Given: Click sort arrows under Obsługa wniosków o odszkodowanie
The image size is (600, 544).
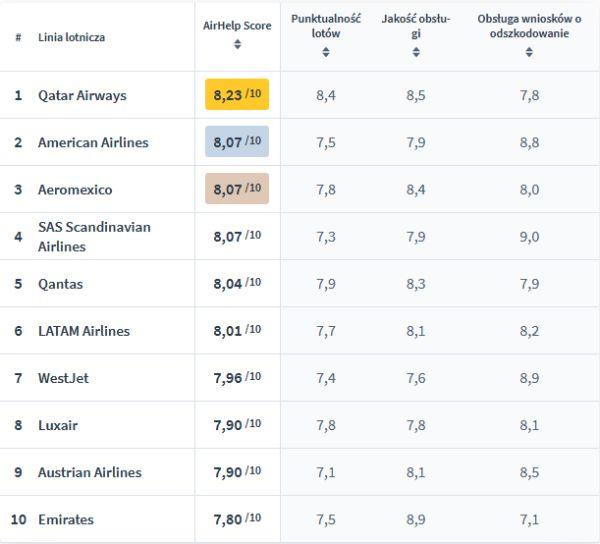Looking at the screenshot, I should pos(529,52).
